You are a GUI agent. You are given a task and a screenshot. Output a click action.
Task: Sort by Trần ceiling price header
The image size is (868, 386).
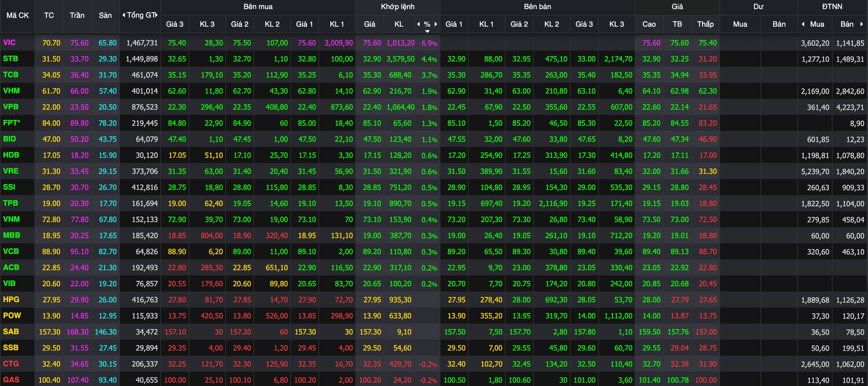click(77, 15)
